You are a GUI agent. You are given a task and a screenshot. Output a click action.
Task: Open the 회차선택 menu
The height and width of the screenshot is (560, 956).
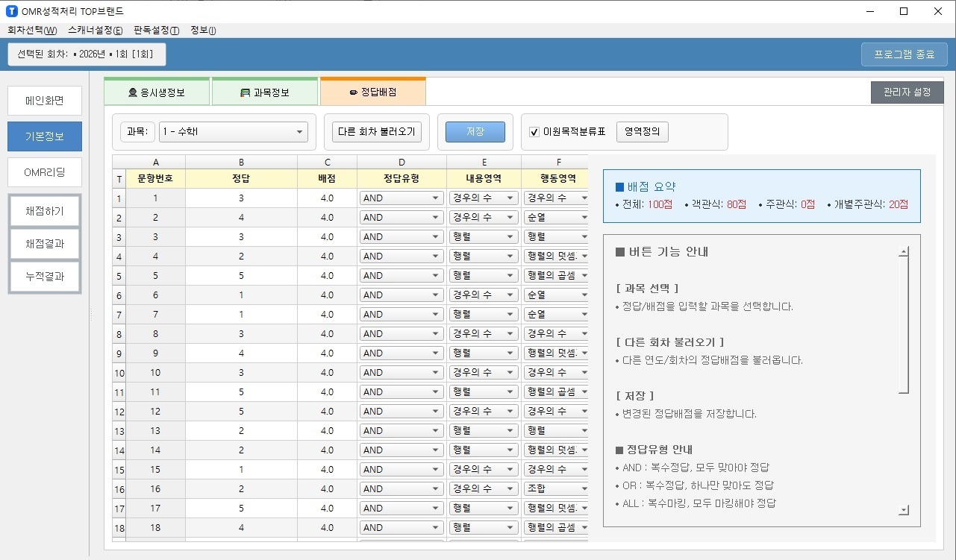(x=32, y=31)
